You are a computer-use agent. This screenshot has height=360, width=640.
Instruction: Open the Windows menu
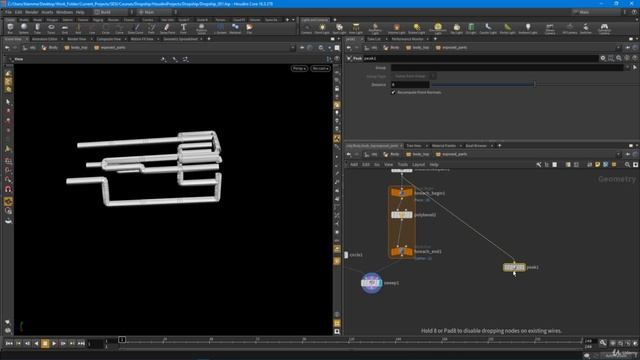pyautogui.click(x=64, y=12)
